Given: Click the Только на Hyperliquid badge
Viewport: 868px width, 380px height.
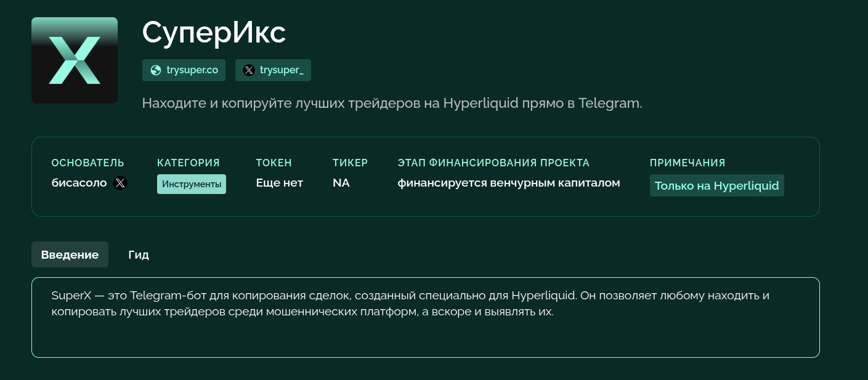Looking at the screenshot, I should (x=716, y=185).
